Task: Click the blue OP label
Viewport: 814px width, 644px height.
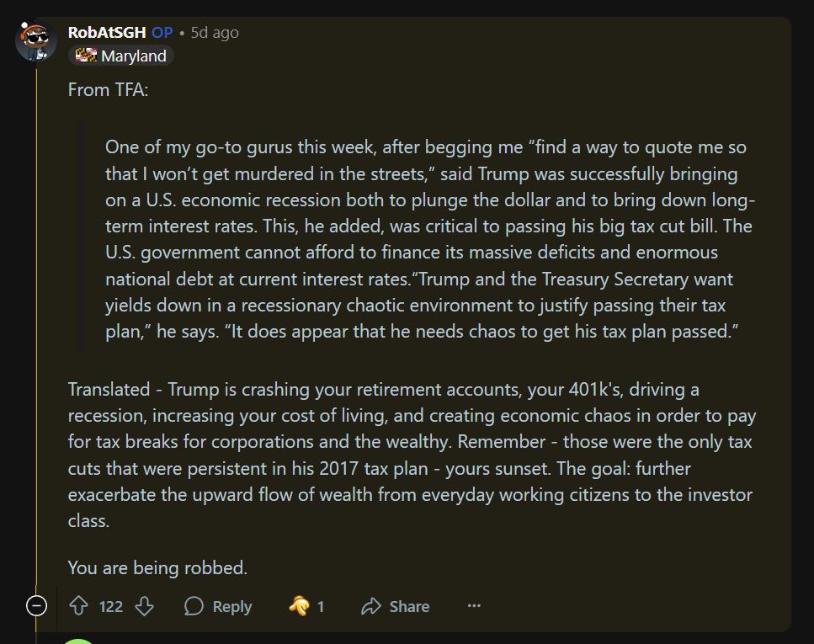Action: point(162,32)
